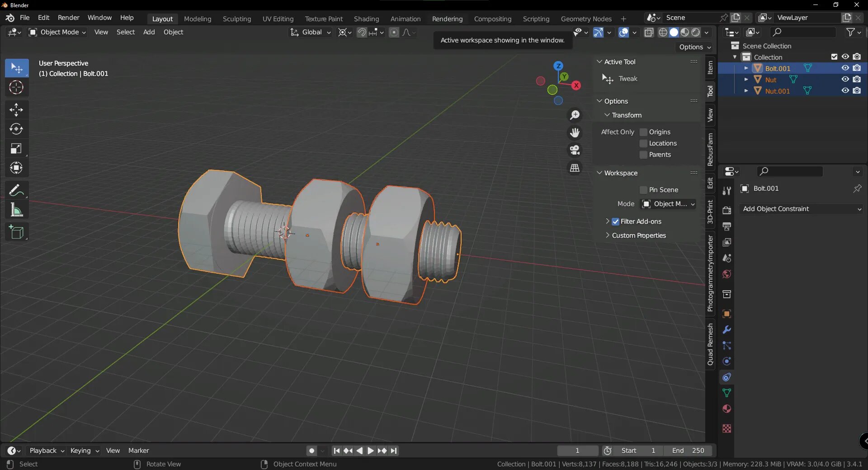Toggle auto keying record button

click(x=311, y=451)
